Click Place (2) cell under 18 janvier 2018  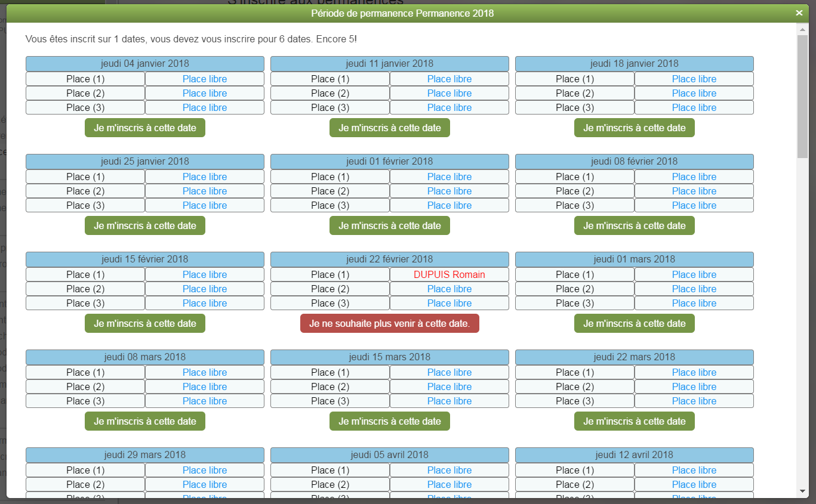pos(575,93)
